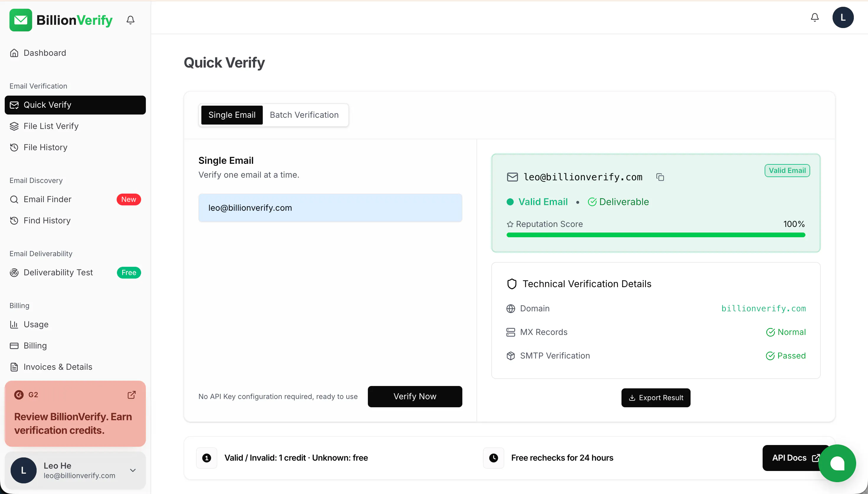Click the envelope icon beside result email
Viewport: 868px width, 494px height.
[512, 177]
